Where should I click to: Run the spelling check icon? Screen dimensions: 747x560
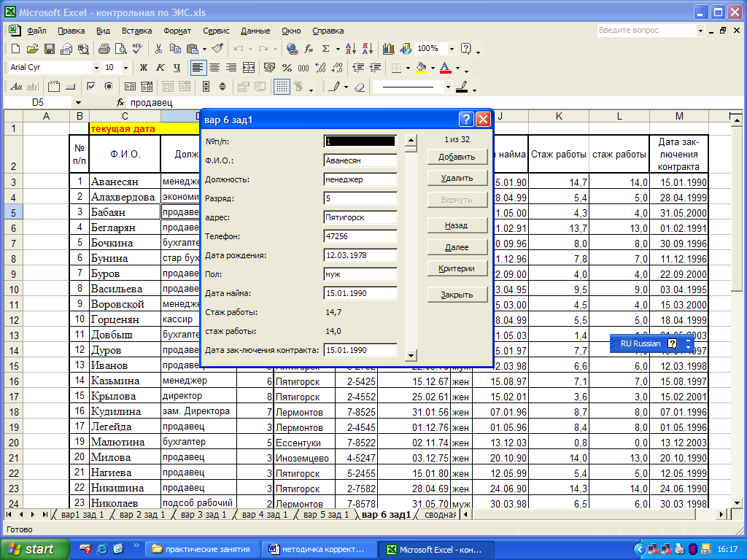tap(138, 49)
